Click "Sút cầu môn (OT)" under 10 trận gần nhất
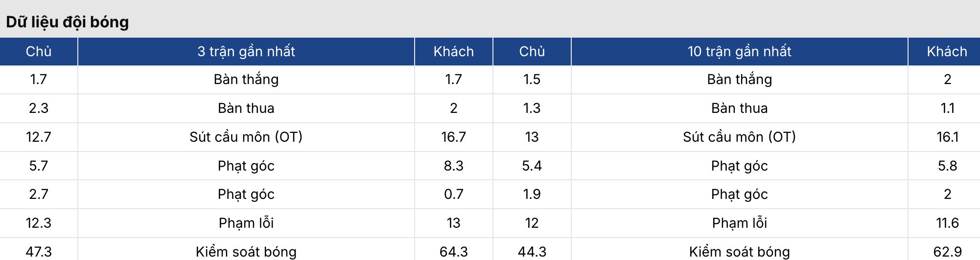The height and width of the screenshot is (260, 980). point(739,137)
